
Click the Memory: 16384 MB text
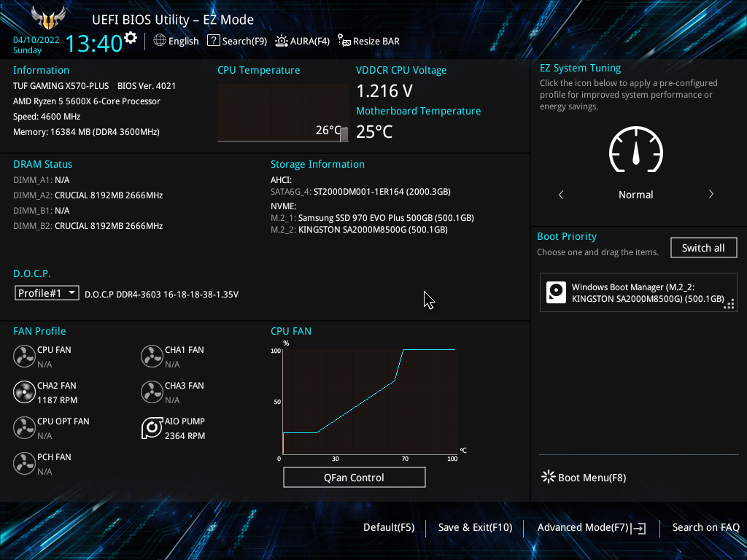pyautogui.click(x=86, y=131)
